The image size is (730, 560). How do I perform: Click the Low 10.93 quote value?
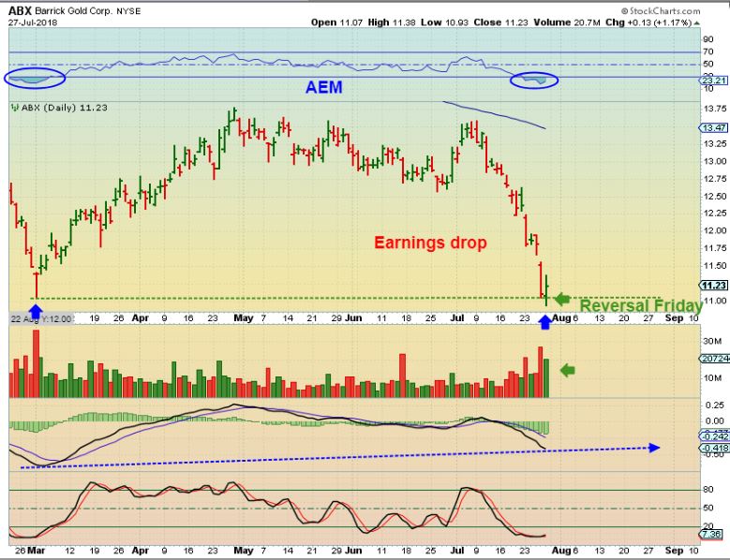pos(444,22)
